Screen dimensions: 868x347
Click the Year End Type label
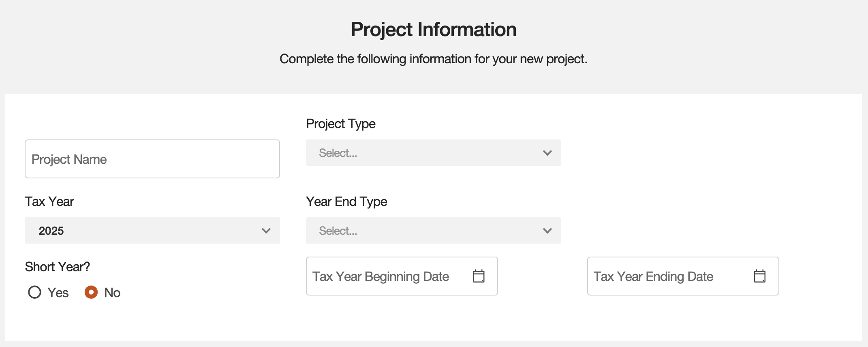coord(346,201)
